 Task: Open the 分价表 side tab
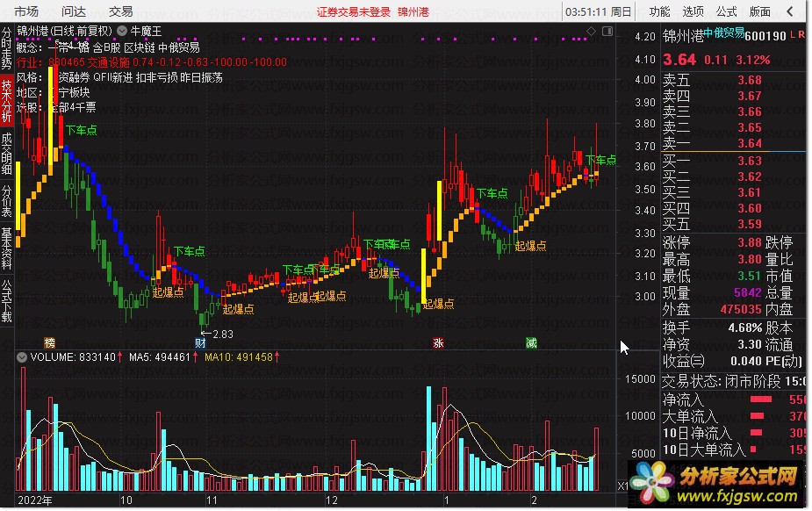pos(6,200)
